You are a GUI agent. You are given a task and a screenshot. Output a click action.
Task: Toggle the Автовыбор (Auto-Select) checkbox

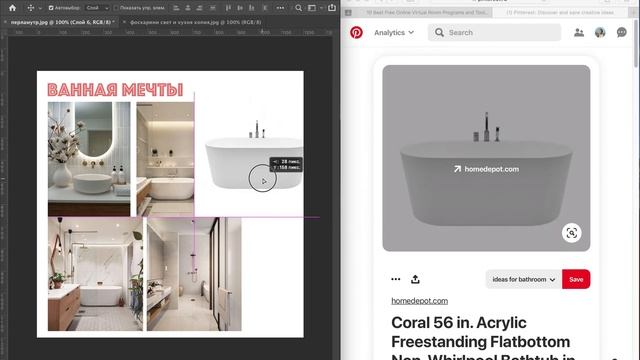point(51,8)
